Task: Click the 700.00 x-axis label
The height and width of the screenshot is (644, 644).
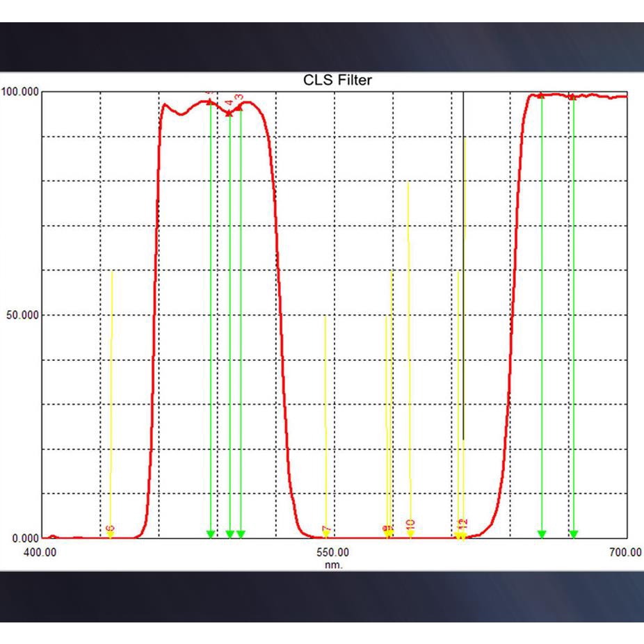Action: coord(625,552)
